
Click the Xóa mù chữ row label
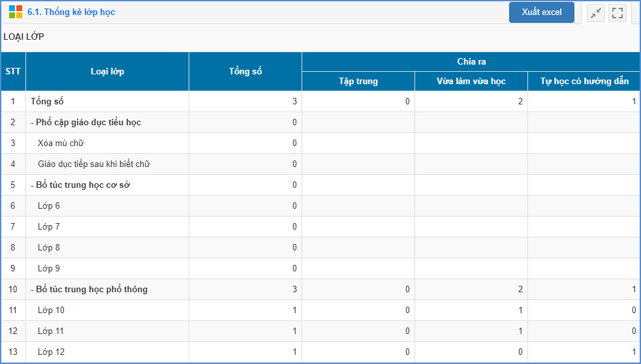click(x=61, y=144)
